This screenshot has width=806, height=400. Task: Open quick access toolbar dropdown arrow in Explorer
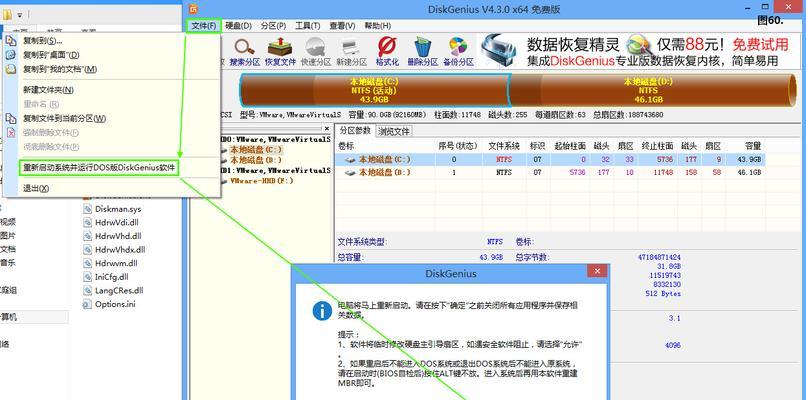coord(20,15)
